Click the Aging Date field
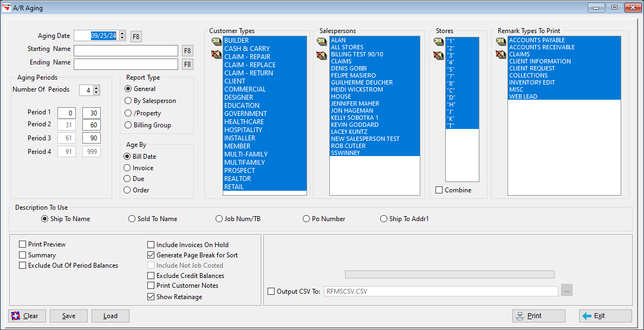Viewport: 644px width, 330px height. click(96, 36)
